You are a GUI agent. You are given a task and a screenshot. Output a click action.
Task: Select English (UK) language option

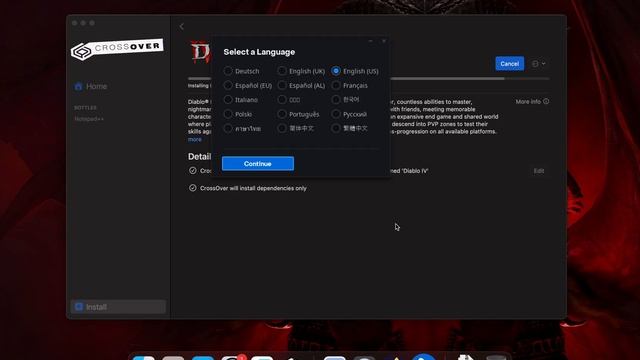click(301, 71)
